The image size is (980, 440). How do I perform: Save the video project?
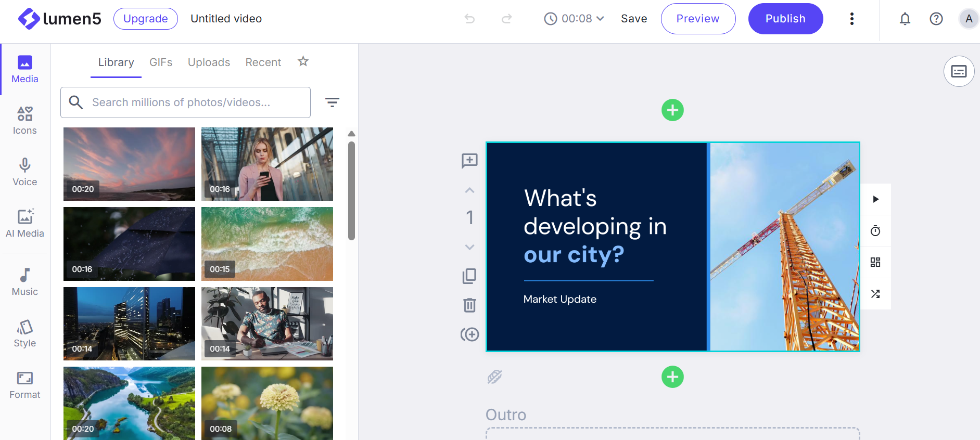click(634, 19)
